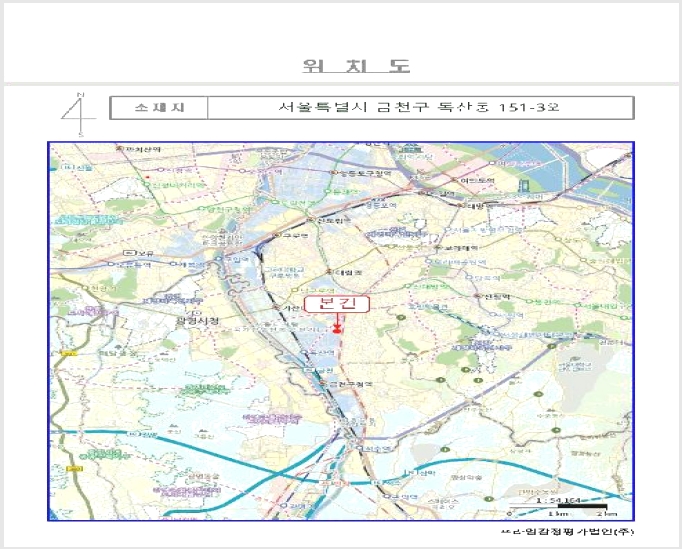The height and width of the screenshot is (549, 682).
Task: Click the 오류 road sign label
Action: pyautogui.click(x=139, y=253)
